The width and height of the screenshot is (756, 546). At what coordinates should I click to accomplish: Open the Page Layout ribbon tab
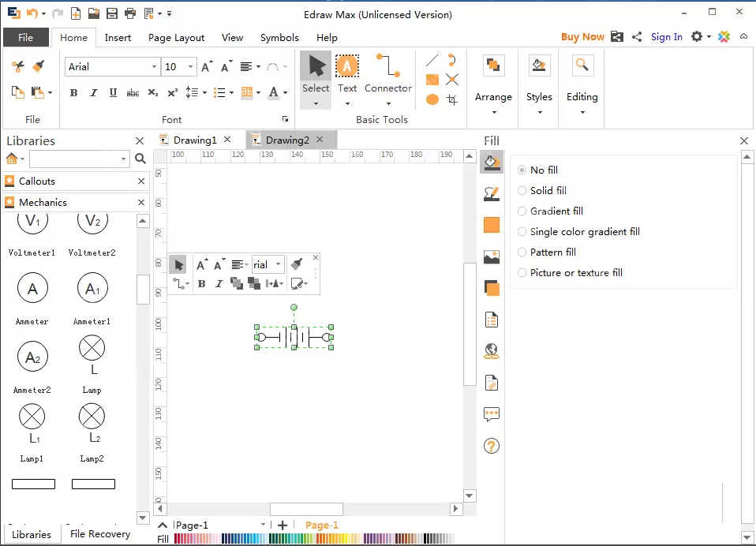pos(176,37)
